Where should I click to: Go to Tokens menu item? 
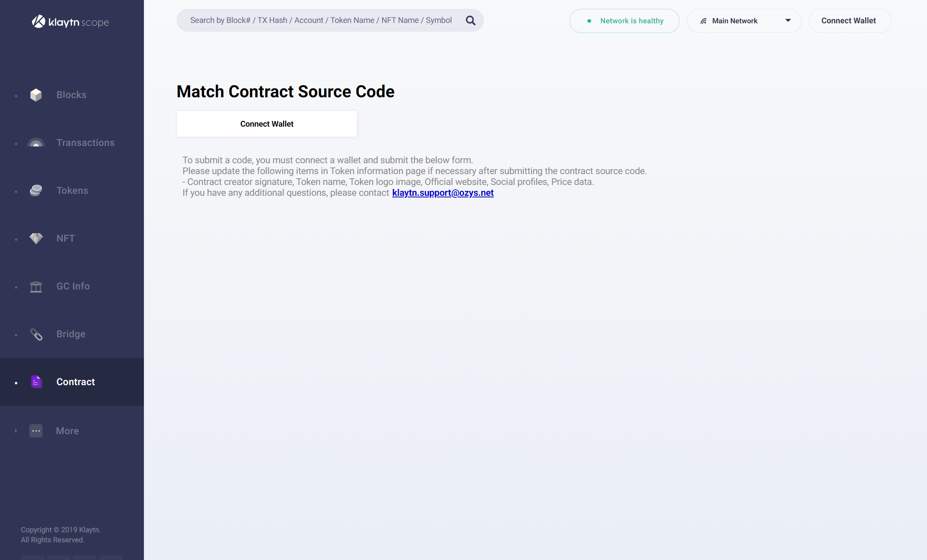click(72, 191)
